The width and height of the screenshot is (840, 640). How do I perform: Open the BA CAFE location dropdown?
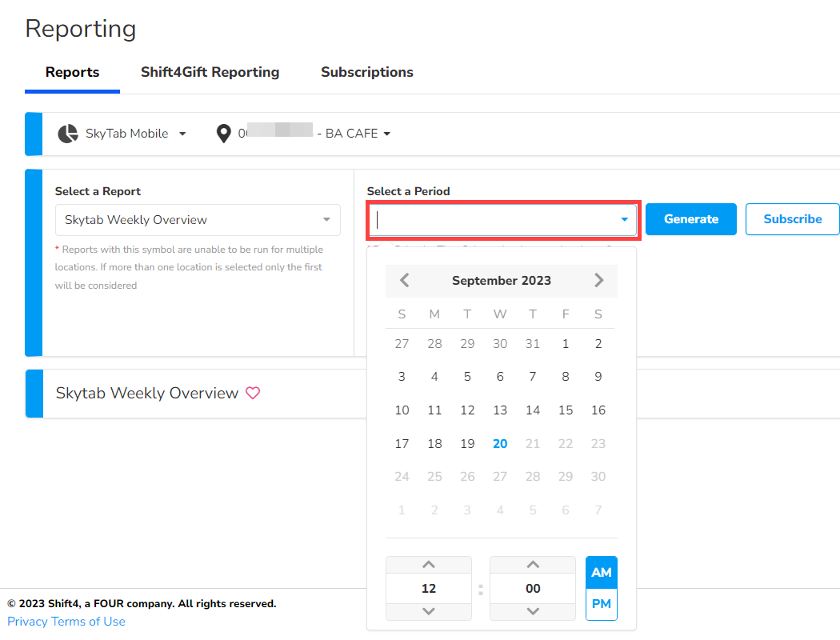387,134
